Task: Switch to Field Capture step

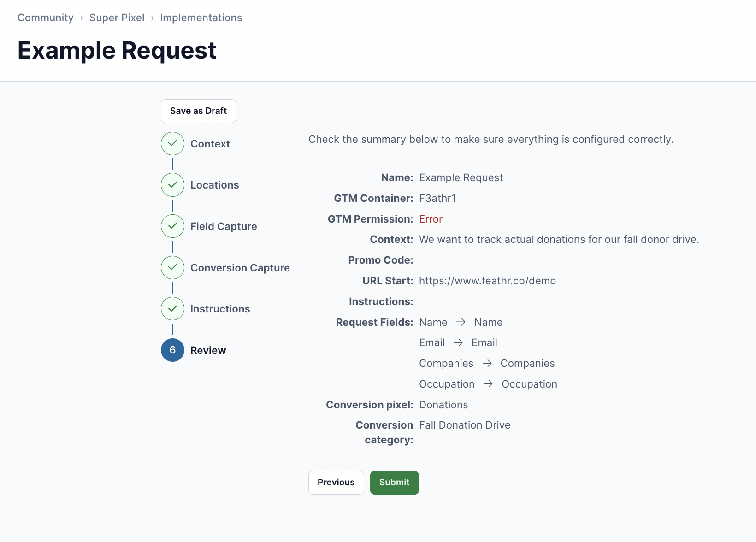Action: [224, 226]
